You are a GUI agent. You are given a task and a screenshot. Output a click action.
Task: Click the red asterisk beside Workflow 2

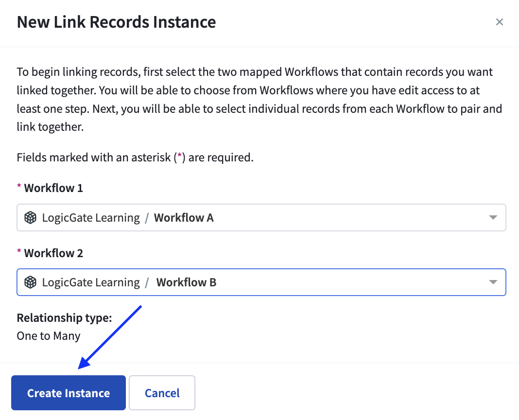[x=19, y=251]
